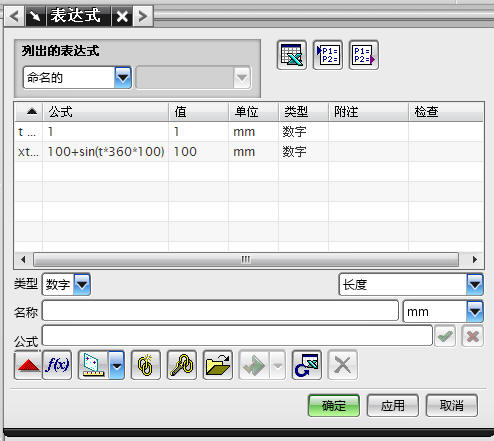
Task: Click the 取消 button
Action: click(452, 406)
